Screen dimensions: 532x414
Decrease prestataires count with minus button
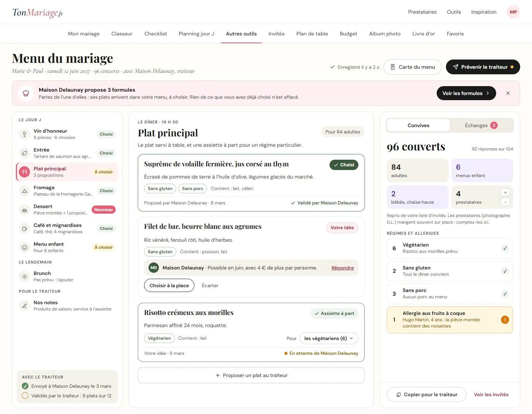point(505,202)
